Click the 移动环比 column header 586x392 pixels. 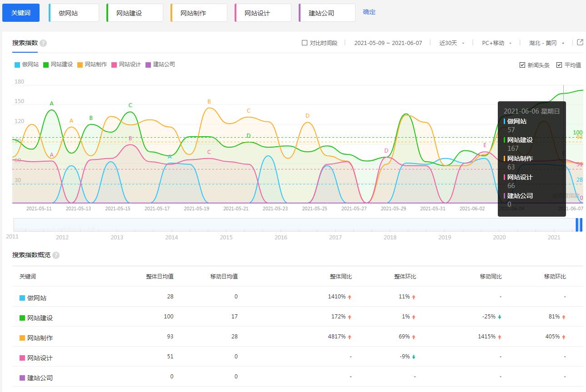coord(555,277)
